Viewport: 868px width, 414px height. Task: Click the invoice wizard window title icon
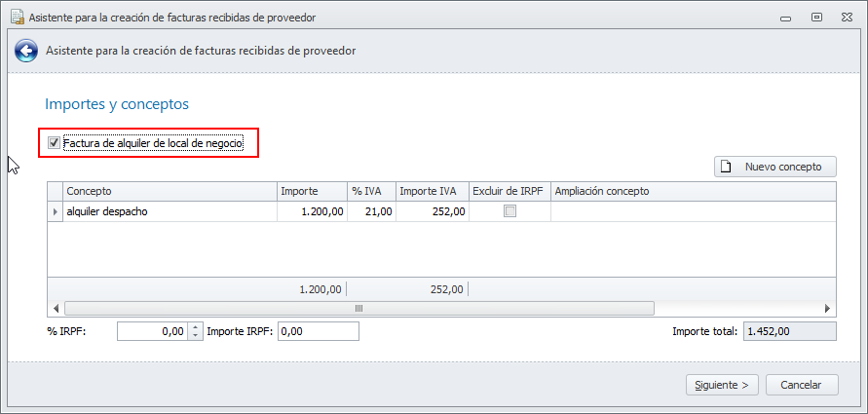18,18
